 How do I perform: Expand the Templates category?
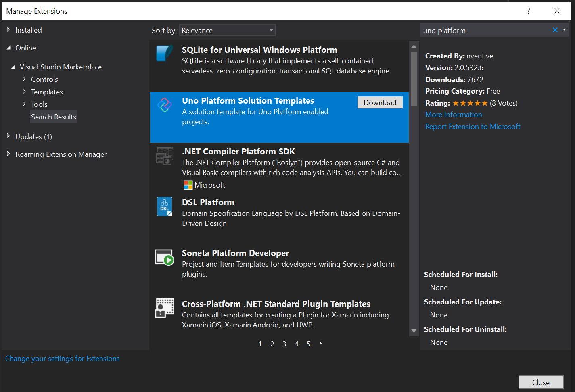tap(24, 92)
